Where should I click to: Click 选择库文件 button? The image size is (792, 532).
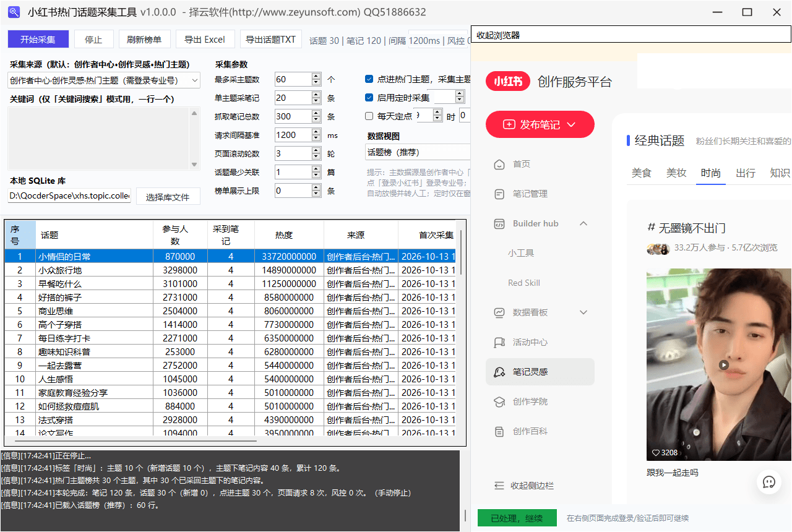pyautogui.click(x=168, y=197)
